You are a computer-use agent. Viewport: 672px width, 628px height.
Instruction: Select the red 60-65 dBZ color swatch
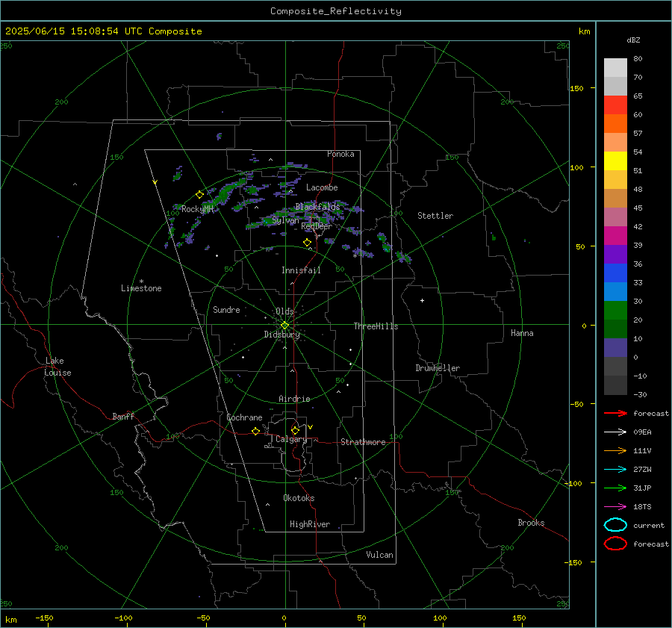(x=615, y=105)
